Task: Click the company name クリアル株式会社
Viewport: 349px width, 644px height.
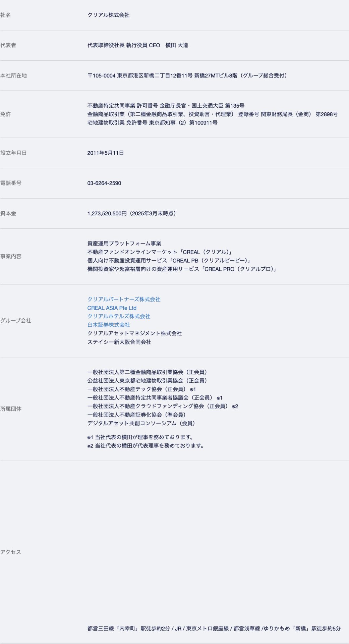Action: point(108,15)
